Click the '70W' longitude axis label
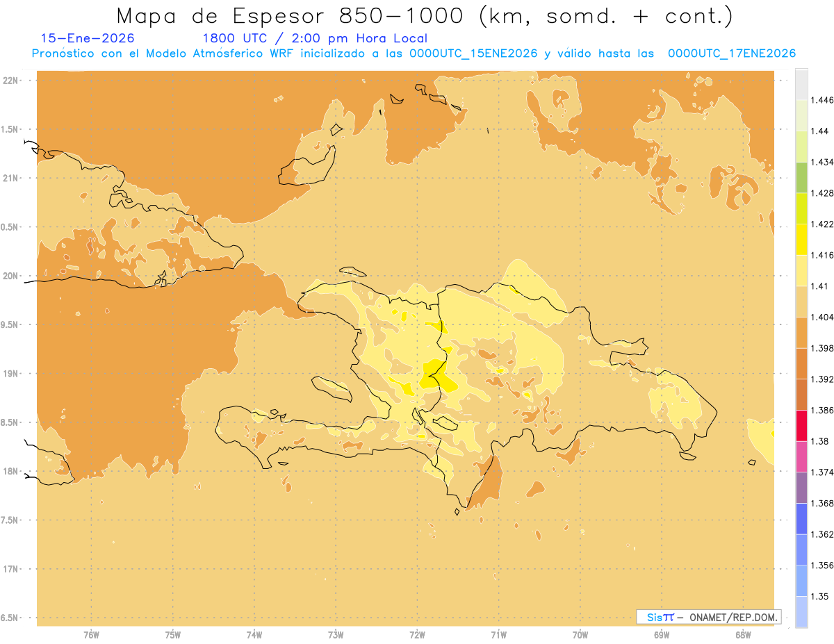 coord(580,635)
